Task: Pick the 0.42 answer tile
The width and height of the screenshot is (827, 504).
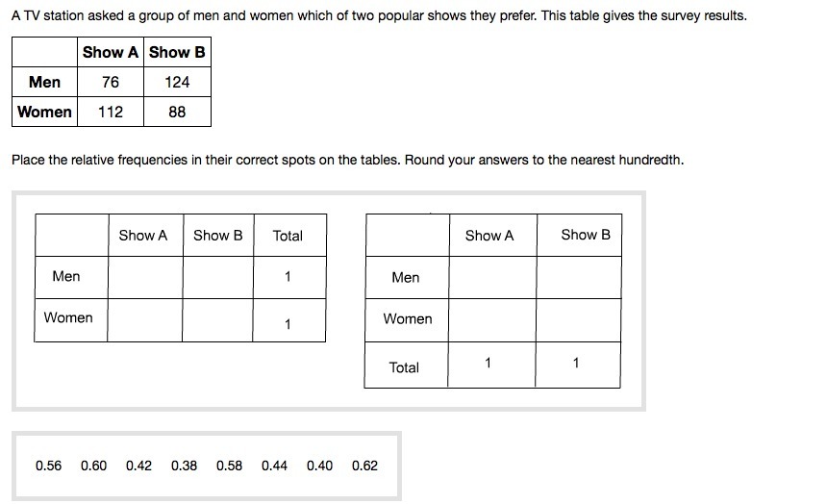Action: [x=138, y=466]
